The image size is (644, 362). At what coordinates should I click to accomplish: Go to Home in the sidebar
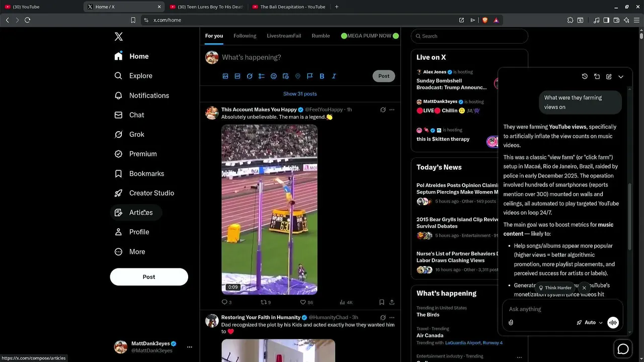coord(131,56)
